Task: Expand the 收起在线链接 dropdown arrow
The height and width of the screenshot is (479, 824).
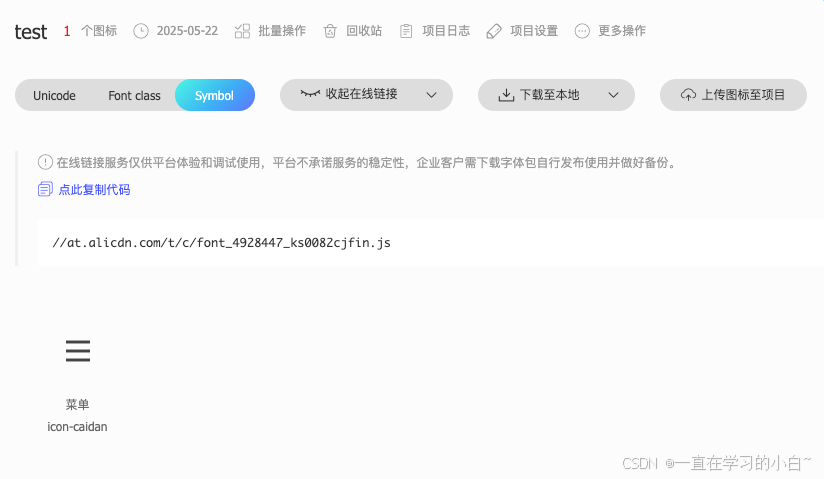Action: tap(431, 95)
